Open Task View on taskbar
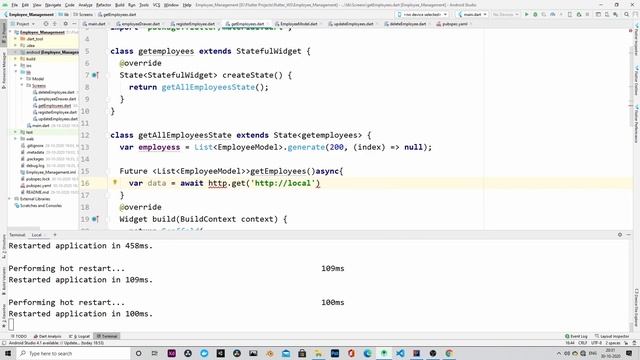The height and width of the screenshot is (360, 640). (155, 353)
